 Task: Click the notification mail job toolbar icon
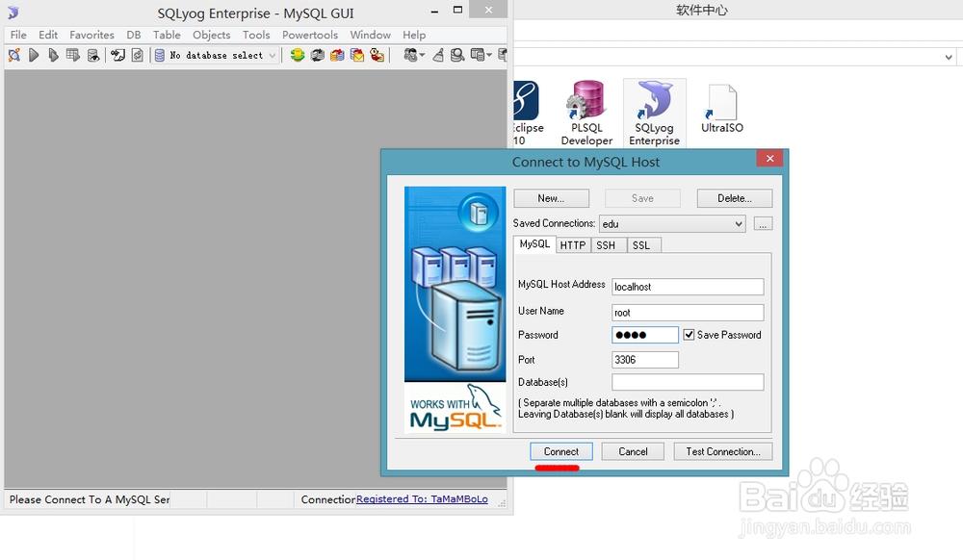click(357, 55)
